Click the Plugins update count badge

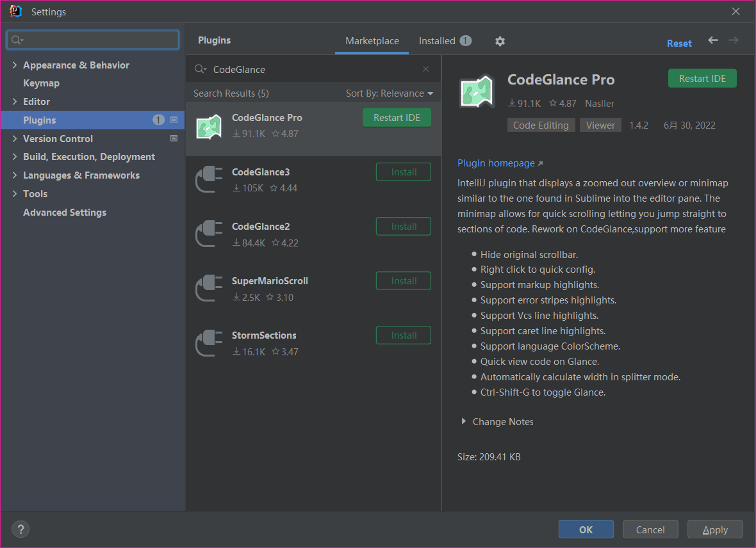click(159, 120)
